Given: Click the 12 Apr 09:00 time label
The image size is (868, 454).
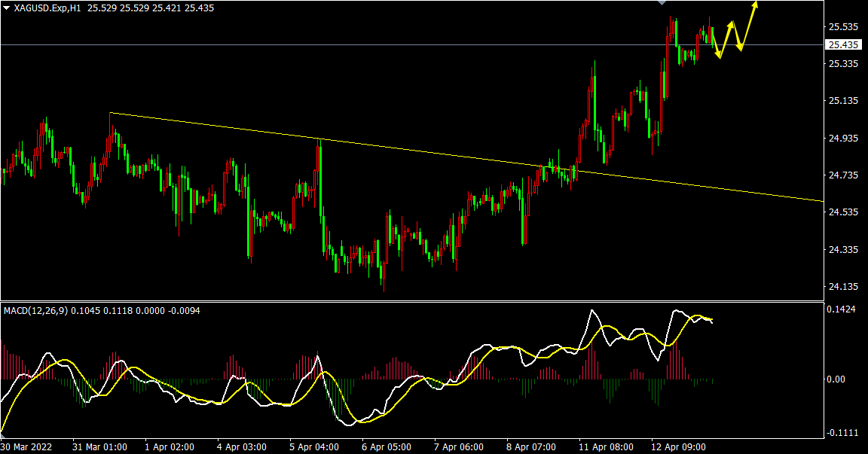Looking at the screenshot, I should [x=679, y=446].
